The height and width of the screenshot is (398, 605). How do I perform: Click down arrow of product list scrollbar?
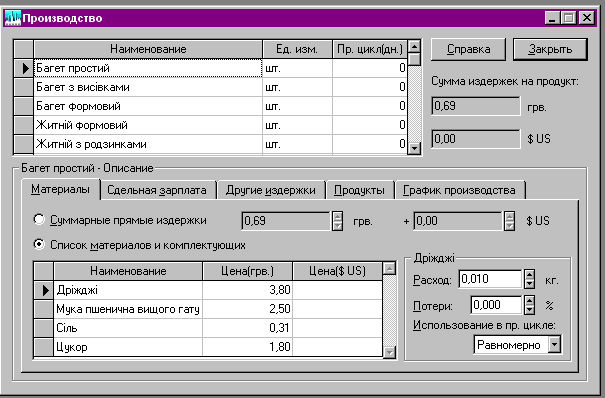click(414, 148)
